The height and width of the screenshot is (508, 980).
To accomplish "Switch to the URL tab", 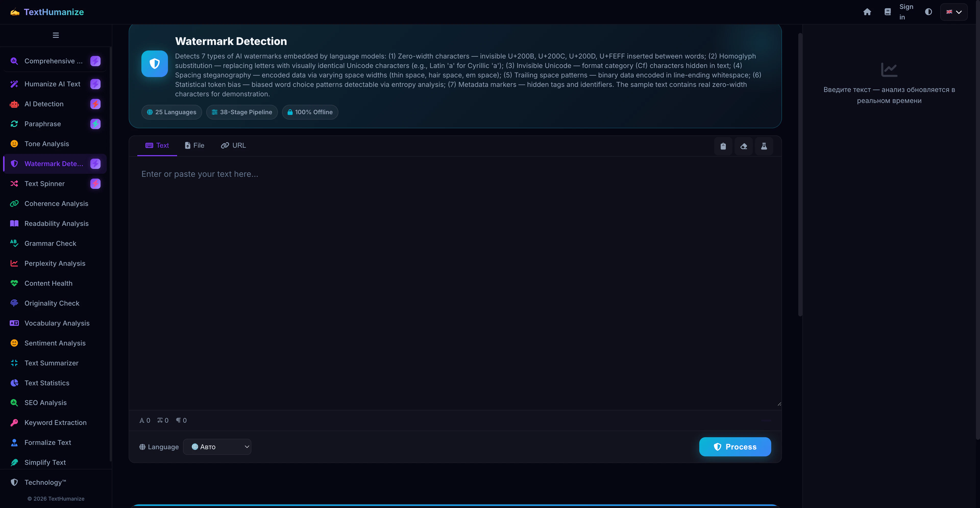I will point(233,145).
